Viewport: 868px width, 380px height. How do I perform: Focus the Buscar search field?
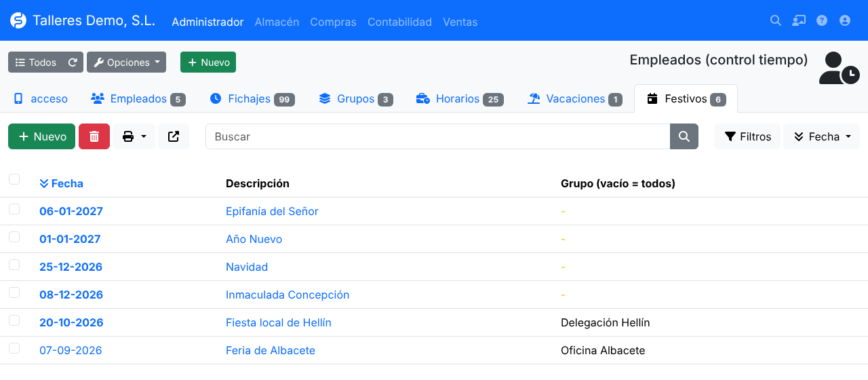point(438,136)
